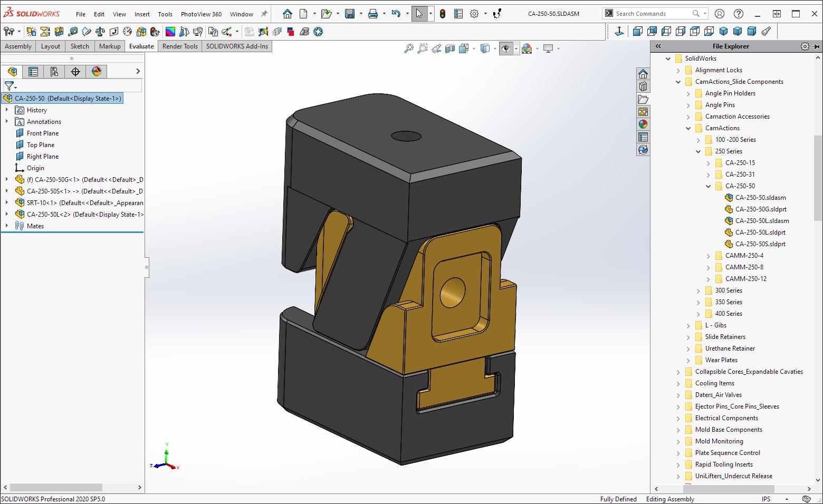Open the PhotoView 360 menu
This screenshot has width=823, height=504.
pos(201,14)
